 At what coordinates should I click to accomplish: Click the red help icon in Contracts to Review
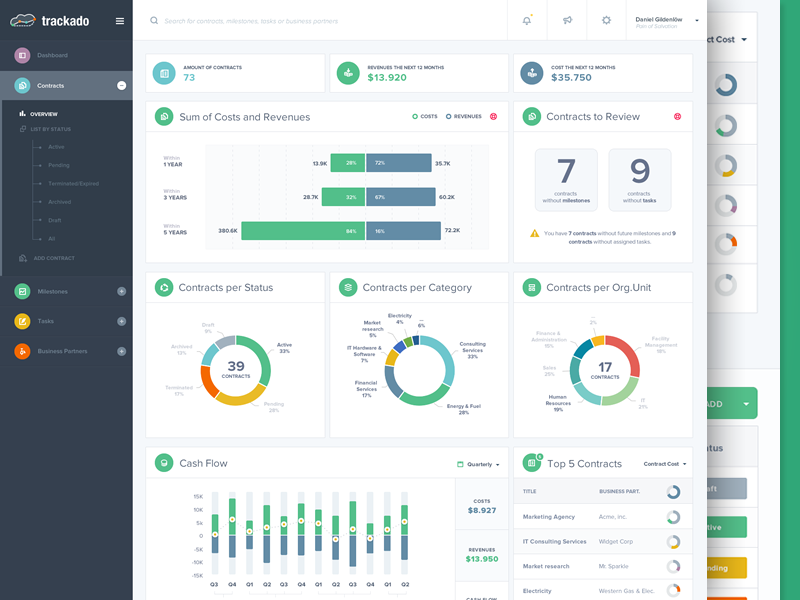click(677, 116)
